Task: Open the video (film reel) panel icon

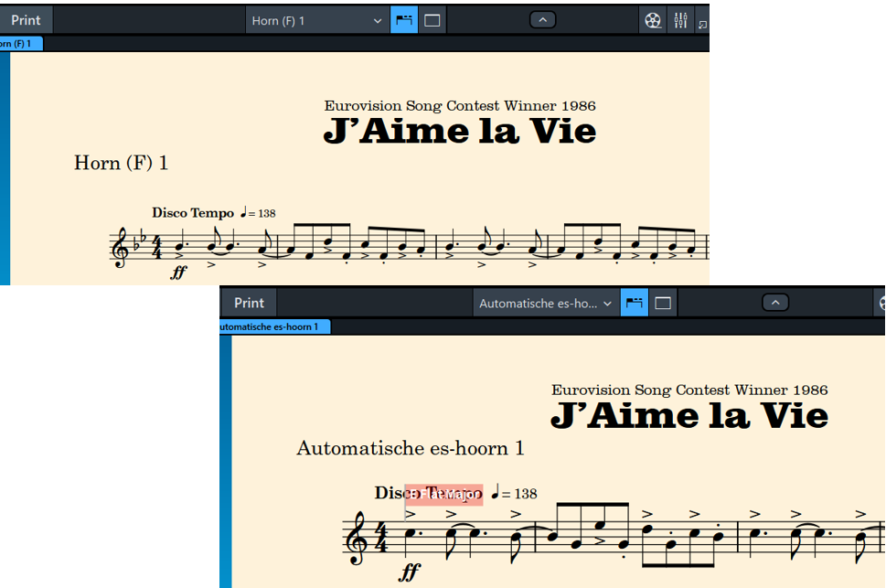Action: pyautogui.click(x=653, y=21)
